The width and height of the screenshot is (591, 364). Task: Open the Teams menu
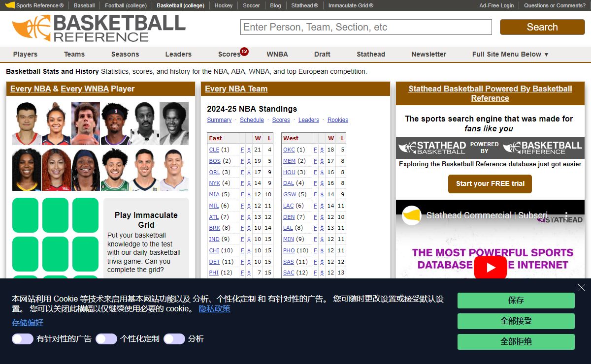tap(74, 54)
